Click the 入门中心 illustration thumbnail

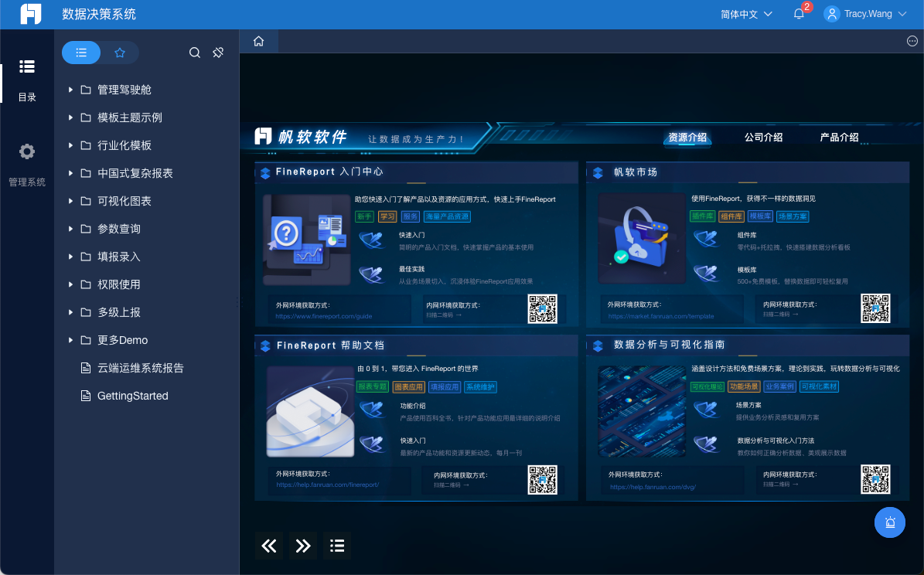click(306, 240)
